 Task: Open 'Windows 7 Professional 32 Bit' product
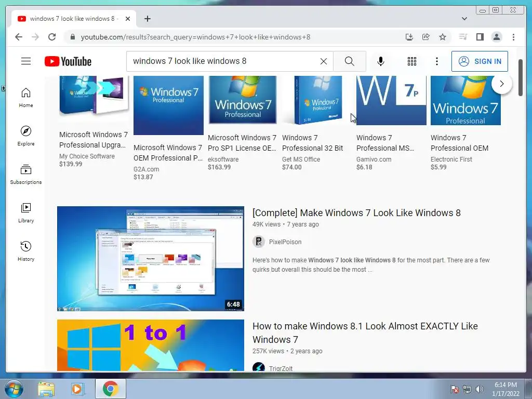tap(312, 143)
